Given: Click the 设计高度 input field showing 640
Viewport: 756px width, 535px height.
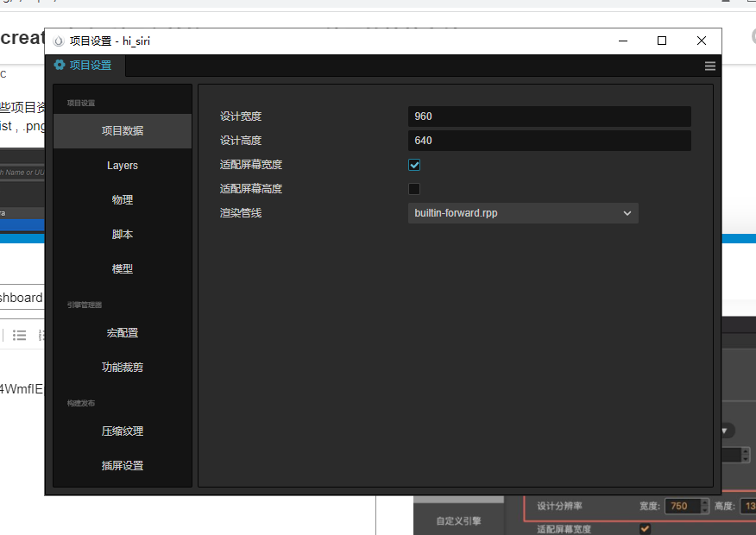Looking at the screenshot, I should pyautogui.click(x=549, y=141).
